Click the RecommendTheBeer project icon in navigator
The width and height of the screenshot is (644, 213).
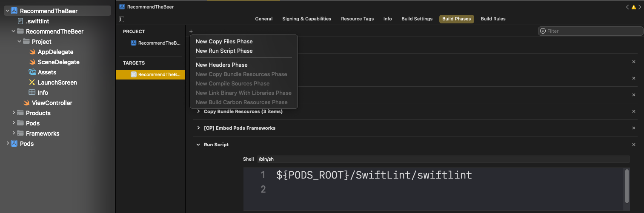click(x=14, y=11)
